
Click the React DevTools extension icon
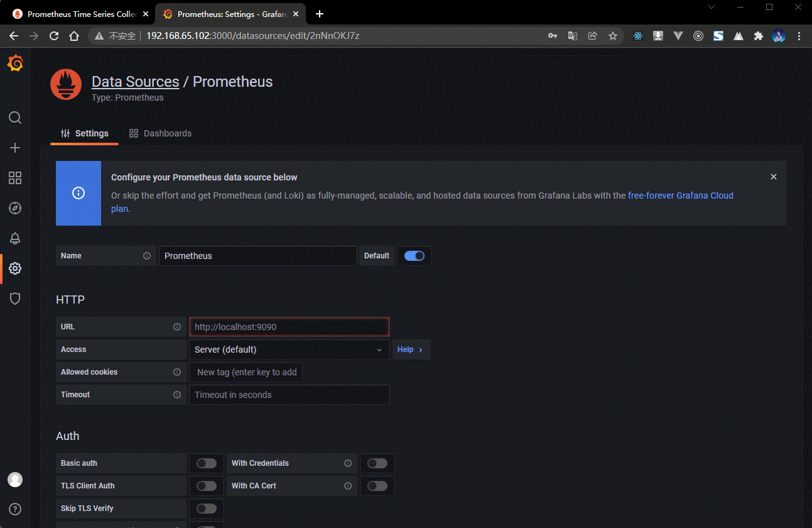[638, 36]
